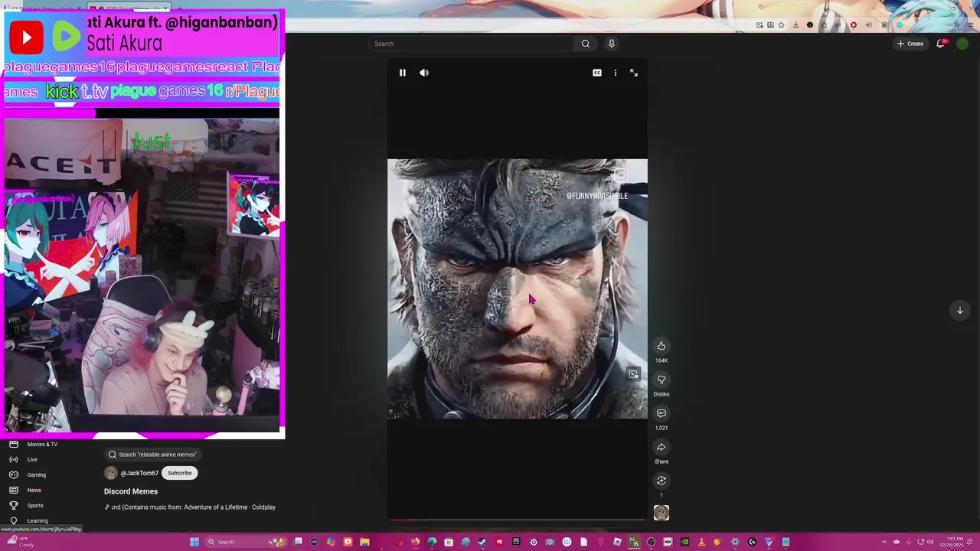The height and width of the screenshot is (551, 980).
Task: Open the Windows Start button
Action: coord(194,542)
